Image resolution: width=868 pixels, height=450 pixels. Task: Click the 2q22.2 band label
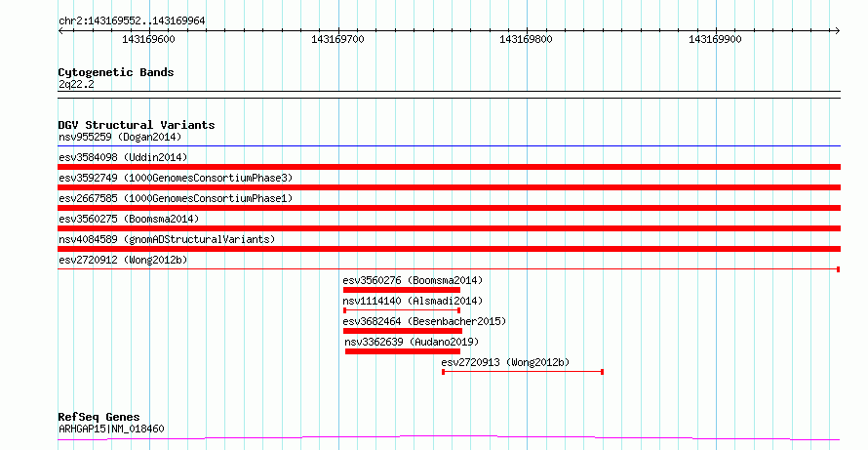point(76,85)
